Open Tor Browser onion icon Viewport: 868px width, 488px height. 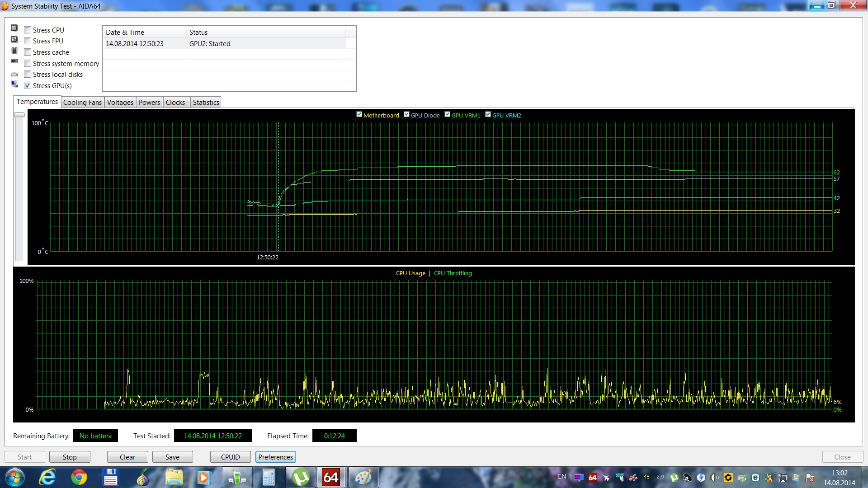142,478
